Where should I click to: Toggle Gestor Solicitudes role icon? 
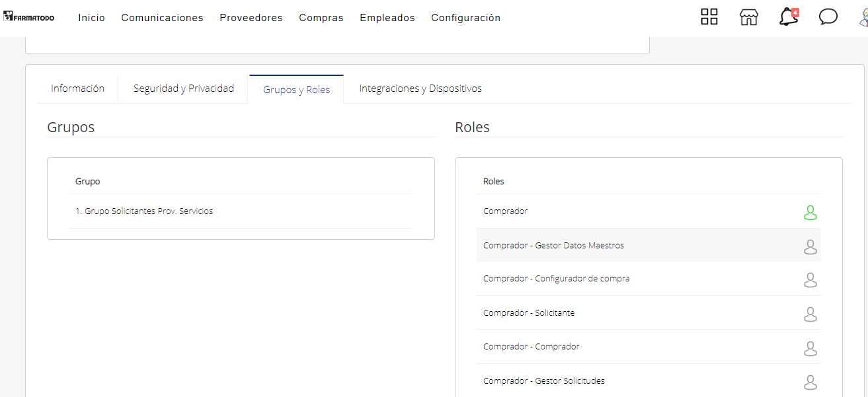[810, 382]
